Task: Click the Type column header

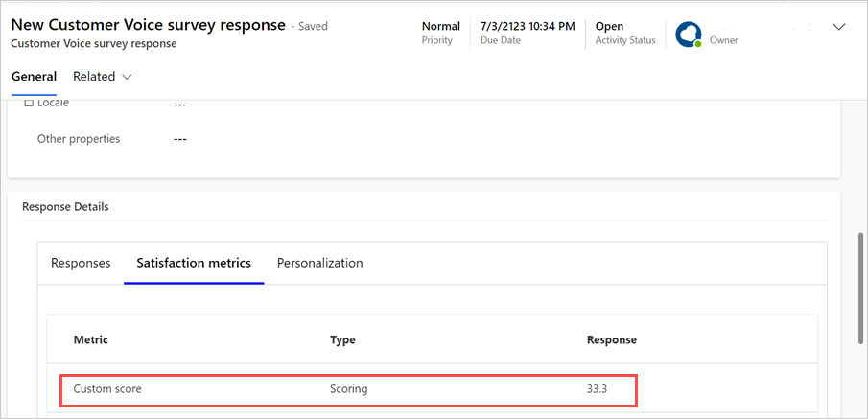Action: pos(342,339)
